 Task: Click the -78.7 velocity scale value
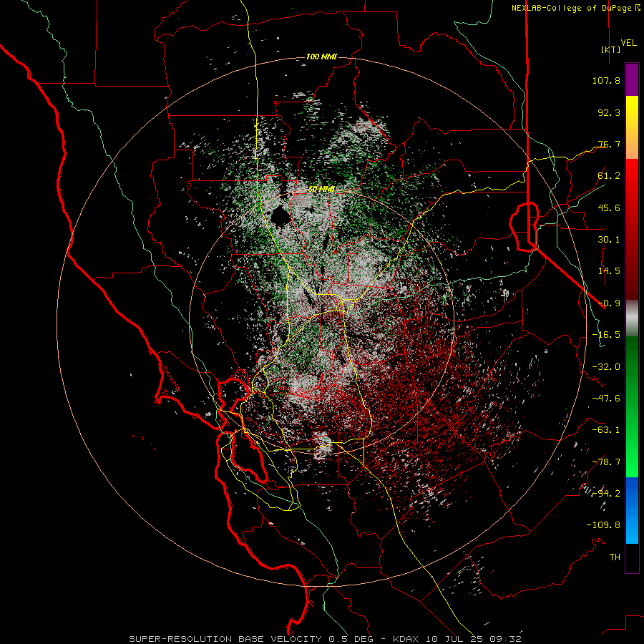tap(606, 462)
